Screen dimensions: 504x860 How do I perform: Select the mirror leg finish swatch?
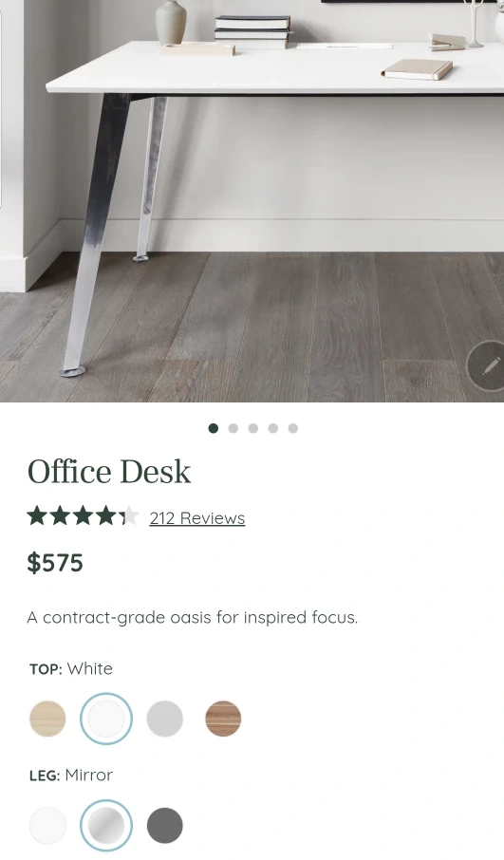(106, 826)
